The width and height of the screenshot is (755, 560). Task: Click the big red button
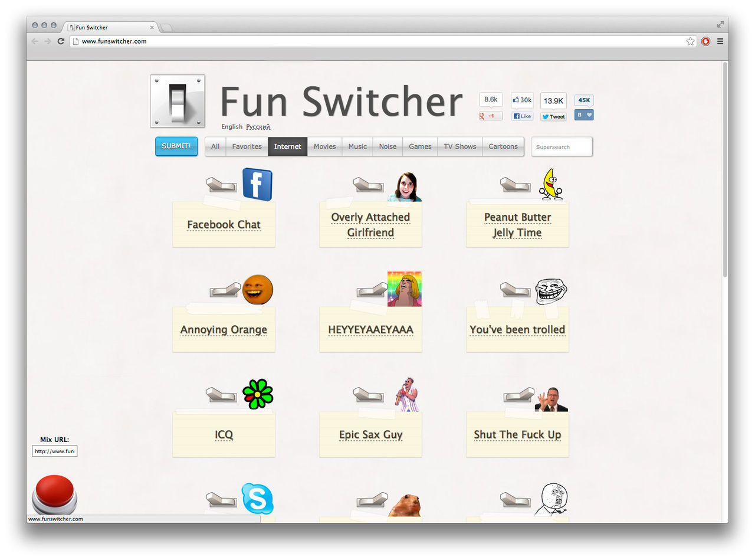(x=54, y=494)
